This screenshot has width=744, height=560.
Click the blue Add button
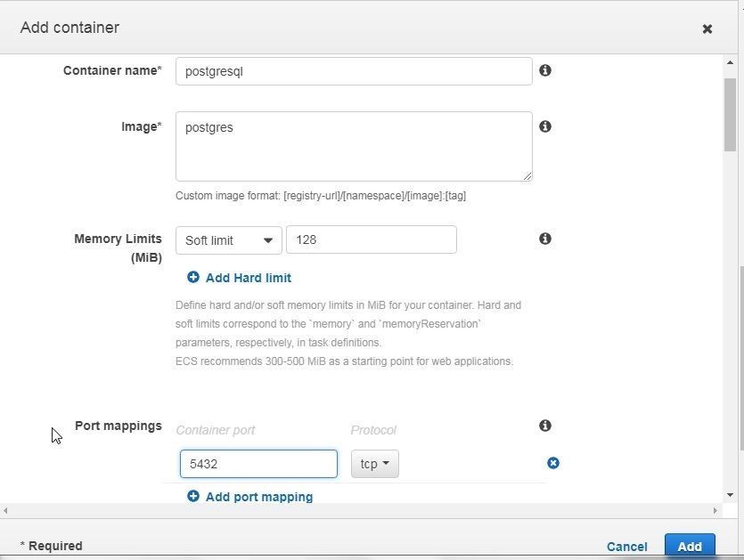pyautogui.click(x=690, y=545)
